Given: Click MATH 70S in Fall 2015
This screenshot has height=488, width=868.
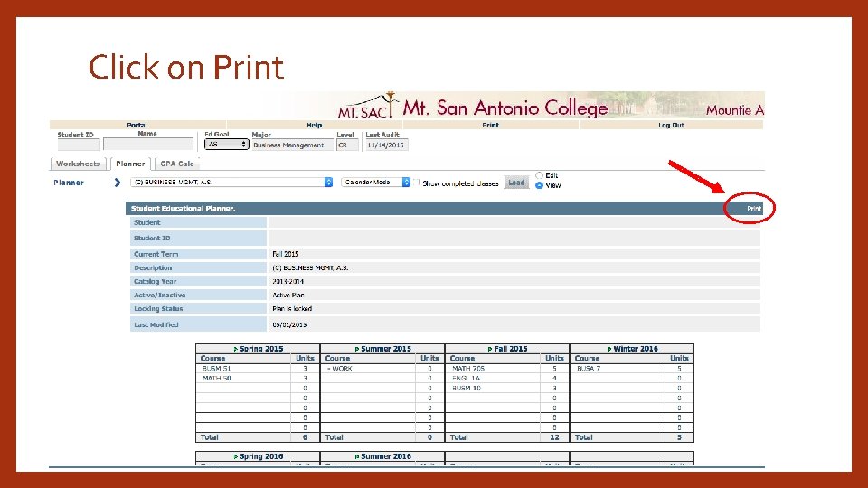Looking at the screenshot, I should tap(467, 369).
